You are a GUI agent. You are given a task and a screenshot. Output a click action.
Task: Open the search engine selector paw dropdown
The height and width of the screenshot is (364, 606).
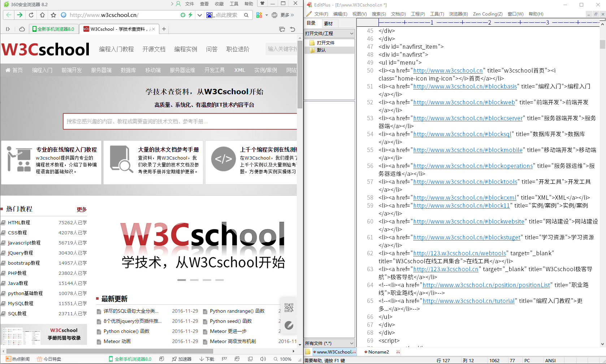tap(210, 15)
